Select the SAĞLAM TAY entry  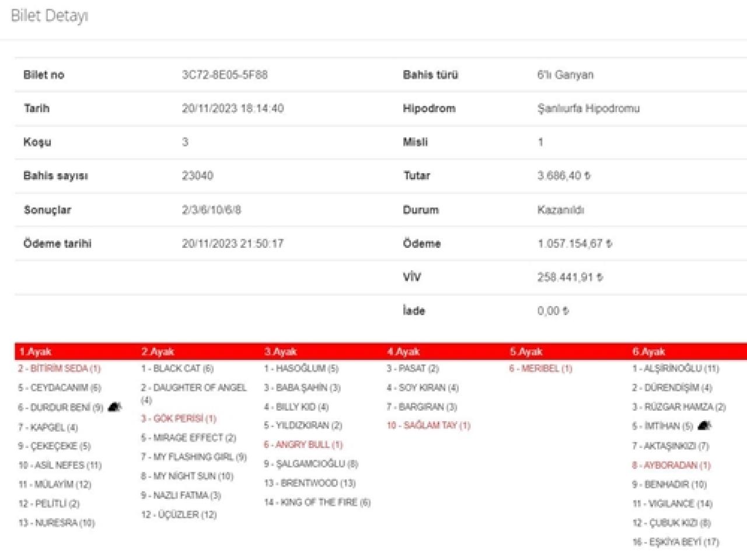click(428, 426)
